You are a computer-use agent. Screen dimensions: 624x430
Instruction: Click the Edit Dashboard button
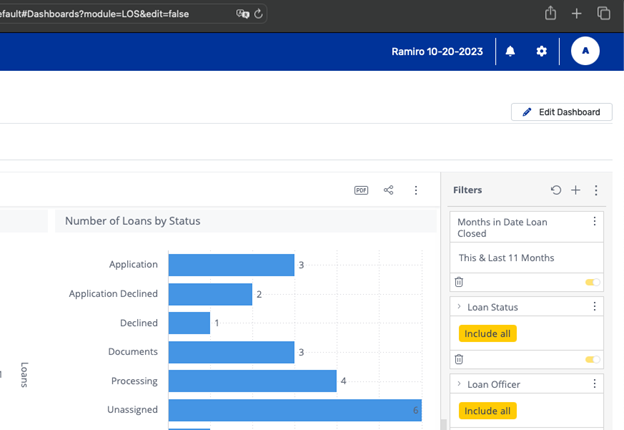[561, 112]
